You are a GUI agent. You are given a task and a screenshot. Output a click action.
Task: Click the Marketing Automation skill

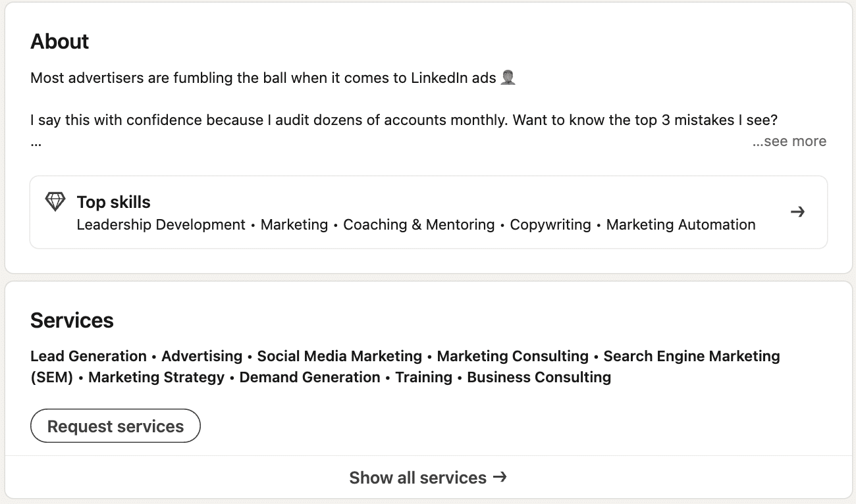pyautogui.click(x=680, y=225)
